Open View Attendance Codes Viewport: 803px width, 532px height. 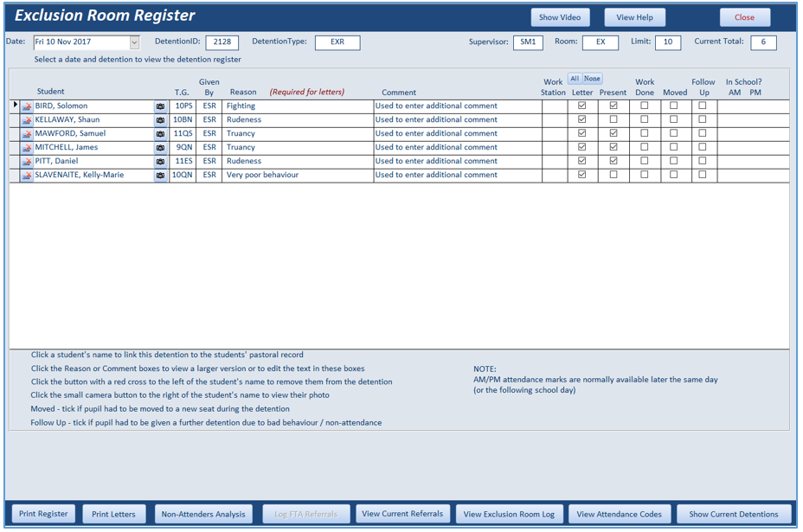620,514
